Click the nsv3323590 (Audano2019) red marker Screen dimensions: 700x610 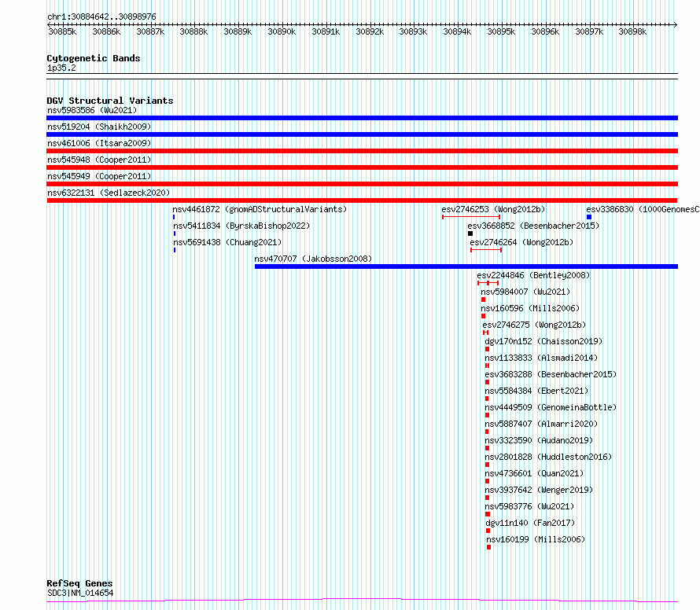487,448
